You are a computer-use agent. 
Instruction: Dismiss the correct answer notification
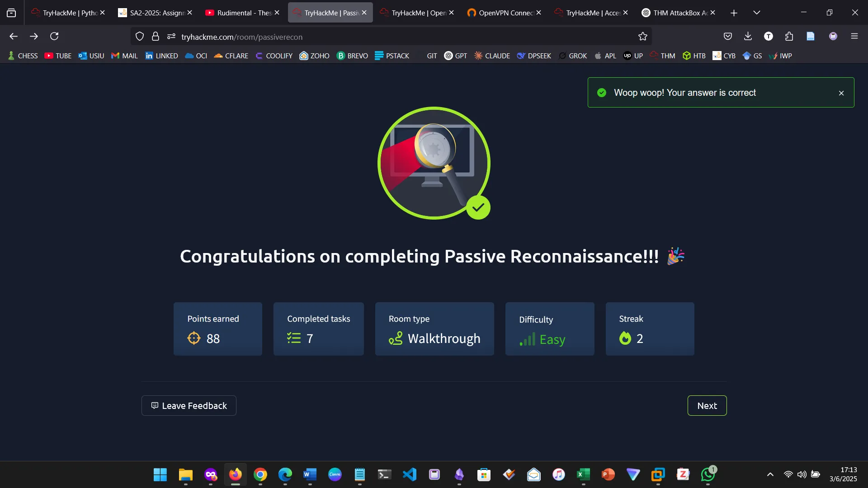841,93
